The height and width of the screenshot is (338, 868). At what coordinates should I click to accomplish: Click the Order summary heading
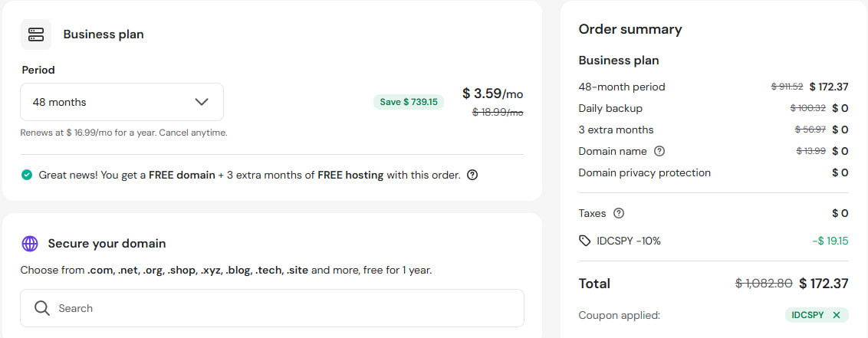coord(630,29)
